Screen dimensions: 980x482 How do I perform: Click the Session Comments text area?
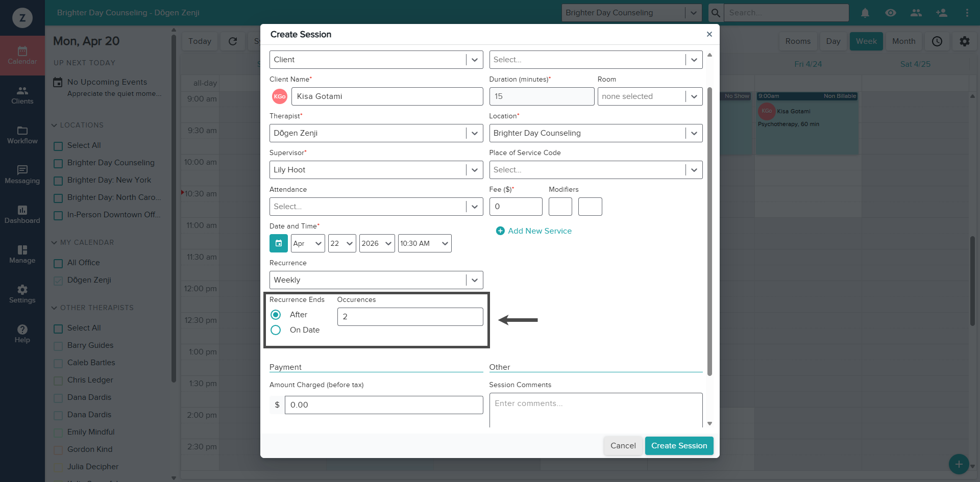point(596,411)
